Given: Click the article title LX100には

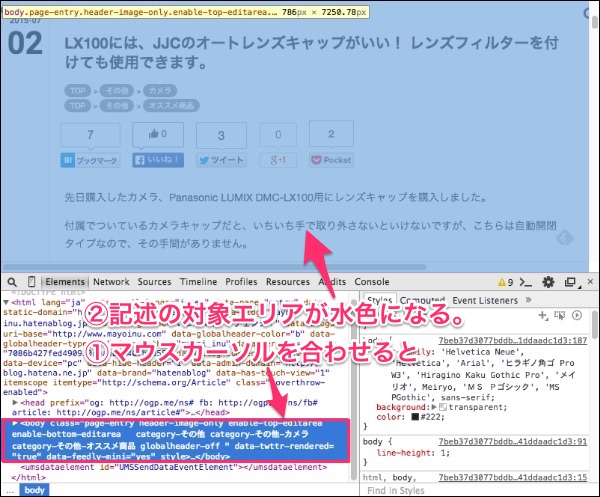Looking at the screenshot, I should pyautogui.click(x=311, y=52).
